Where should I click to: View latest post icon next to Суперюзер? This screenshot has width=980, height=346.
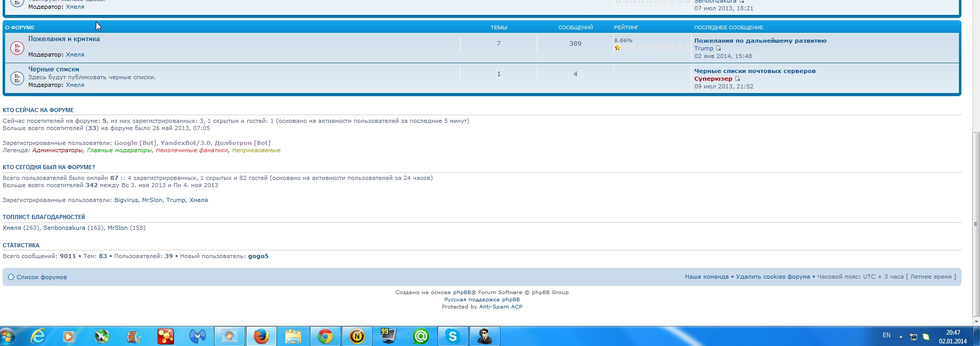738,79
